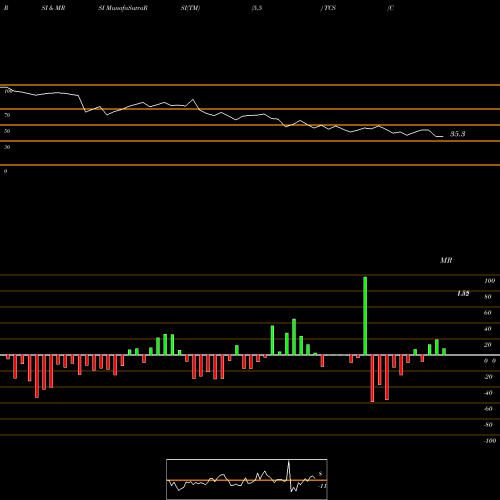Click the RSI axis label 30
Viewport: 500px width, 500px height.
pyautogui.click(x=7, y=147)
